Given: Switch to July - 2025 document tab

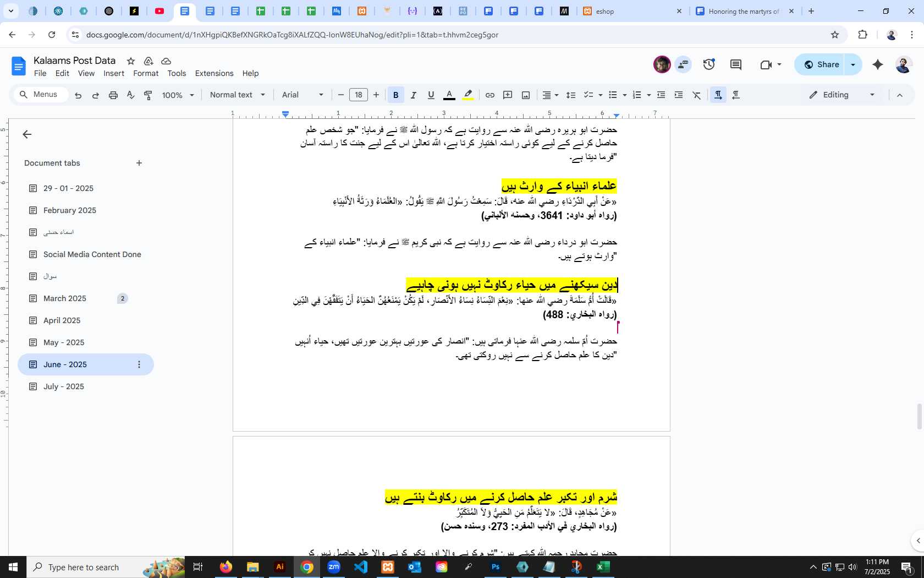Looking at the screenshot, I should 86,386.
